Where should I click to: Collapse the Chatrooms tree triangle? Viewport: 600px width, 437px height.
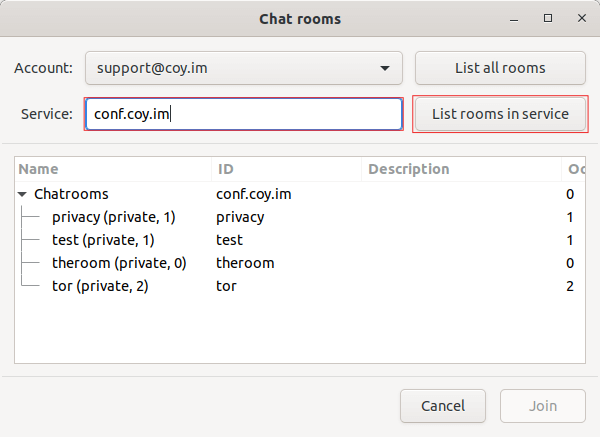point(23,194)
